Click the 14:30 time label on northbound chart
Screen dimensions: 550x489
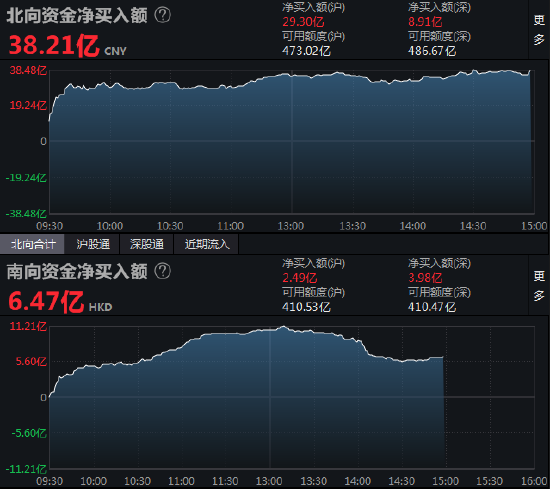point(473,226)
